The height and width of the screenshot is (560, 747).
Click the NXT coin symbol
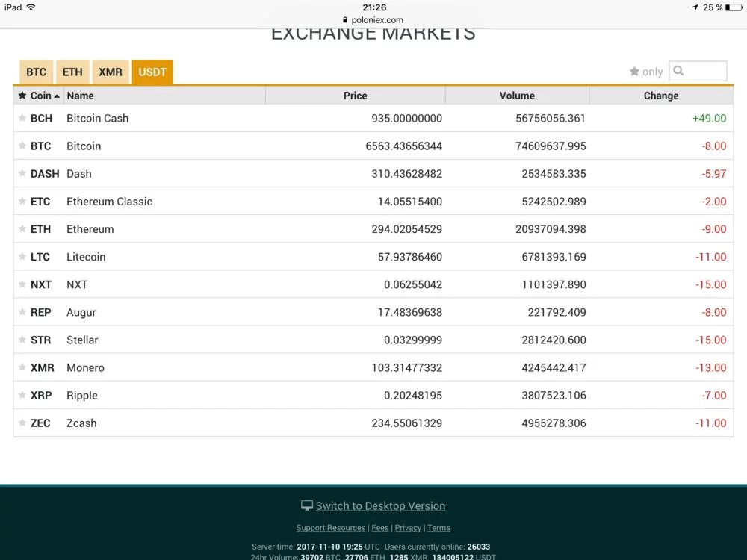click(x=41, y=284)
